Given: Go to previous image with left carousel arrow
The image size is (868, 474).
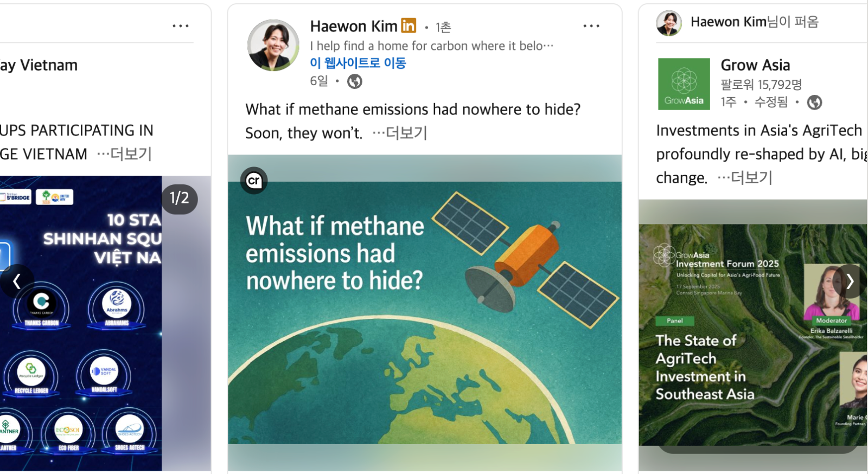Looking at the screenshot, I should coord(17,281).
